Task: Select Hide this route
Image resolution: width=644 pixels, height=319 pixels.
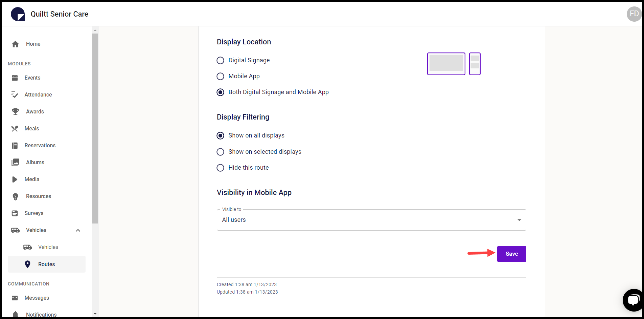Action: (x=220, y=168)
